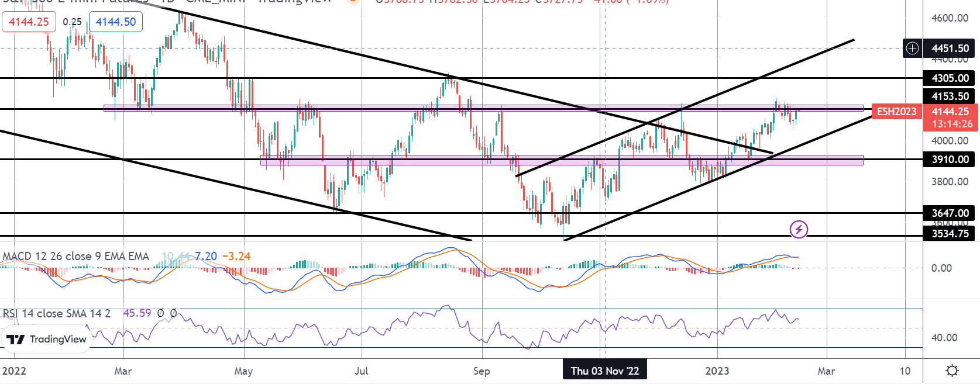Click the Jul time axis label
980x384 pixels.
(361, 371)
